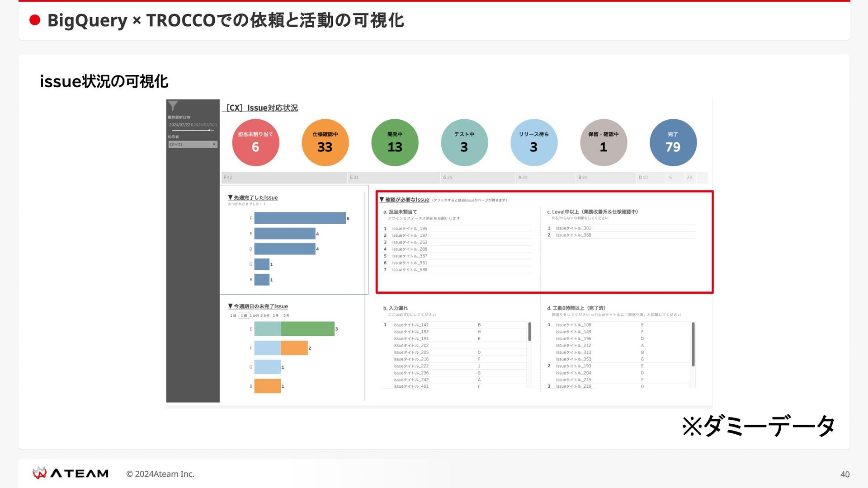Click the D 10 segment in the gray bar

(x=651, y=178)
